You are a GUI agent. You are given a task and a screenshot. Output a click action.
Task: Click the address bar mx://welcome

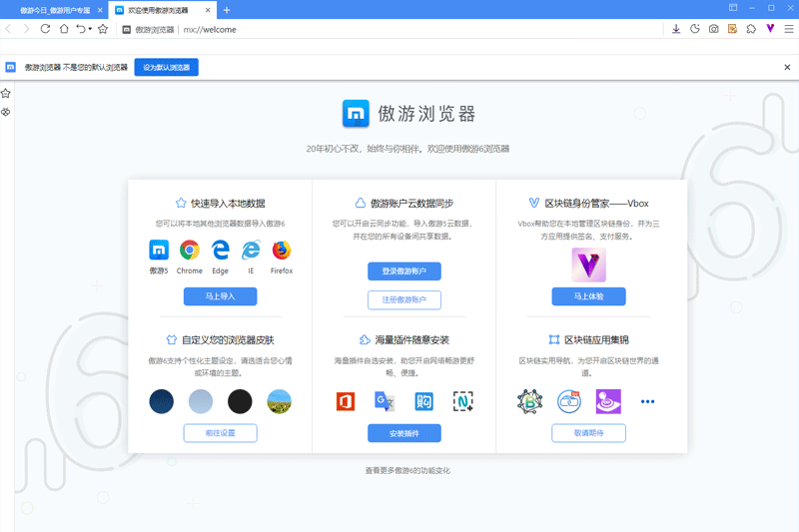(210, 30)
